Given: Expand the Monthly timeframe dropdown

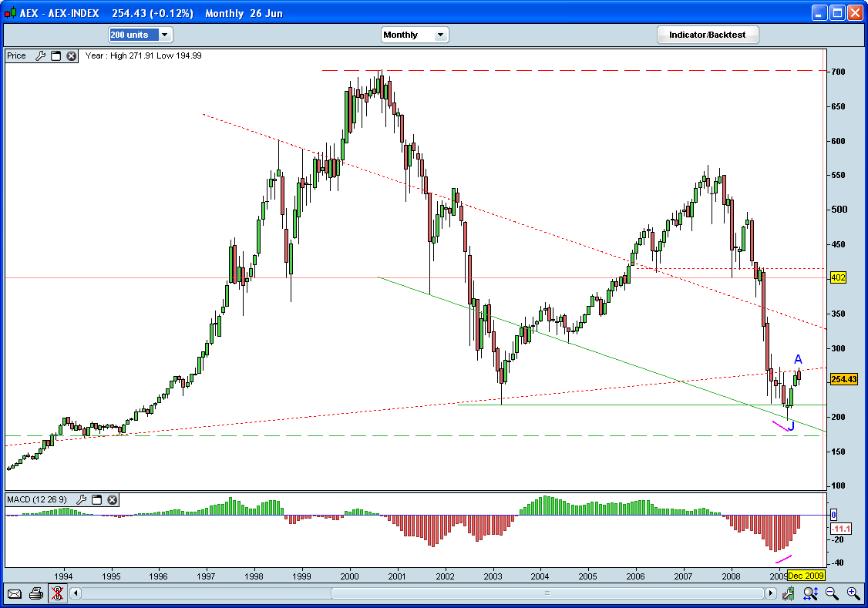Looking at the screenshot, I should coord(415,35).
